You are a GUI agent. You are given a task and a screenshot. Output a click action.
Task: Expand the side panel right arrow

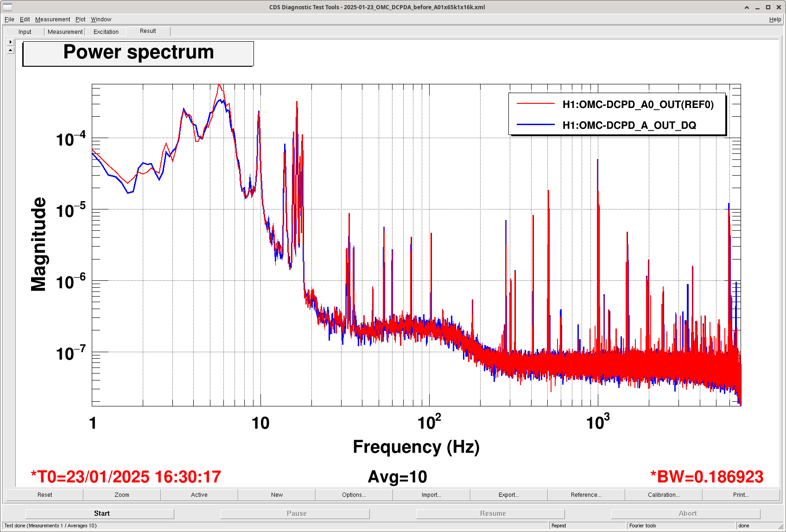tap(10, 42)
